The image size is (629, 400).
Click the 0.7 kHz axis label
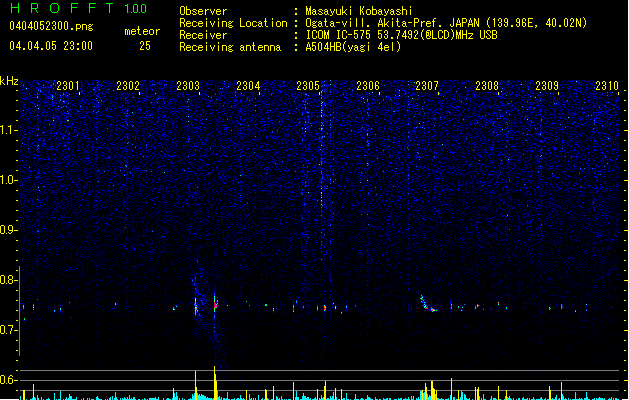point(9,330)
